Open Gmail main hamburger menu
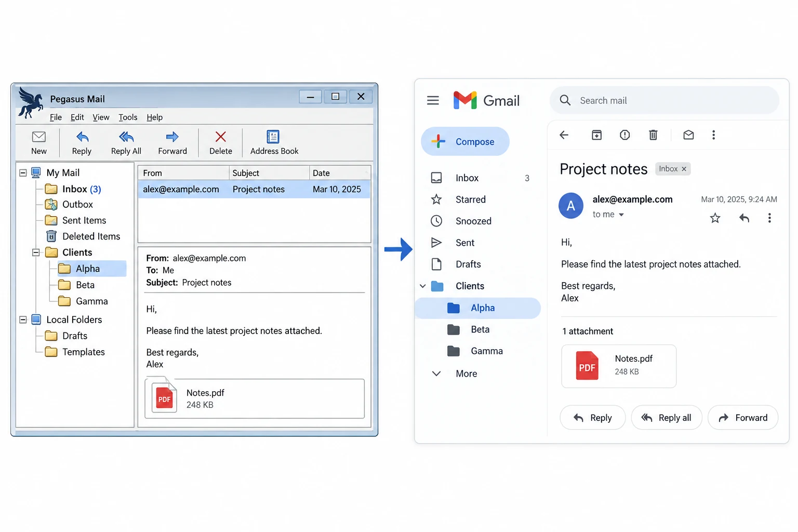Image resolution: width=798 pixels, height=532 pixels. pos(433,100)
